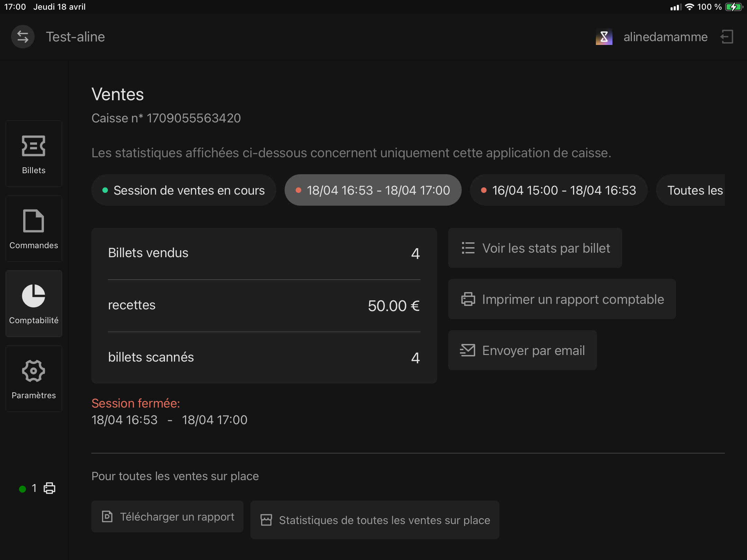
Task: Tap the Ventes heading
Action: [x=118, y=94]
